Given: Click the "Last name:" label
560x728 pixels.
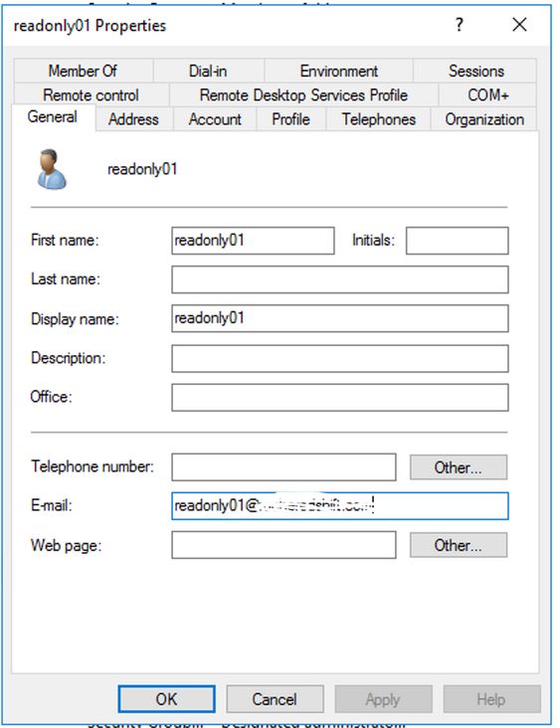Looking at the screenshot, I should click(x=65, y=279).
